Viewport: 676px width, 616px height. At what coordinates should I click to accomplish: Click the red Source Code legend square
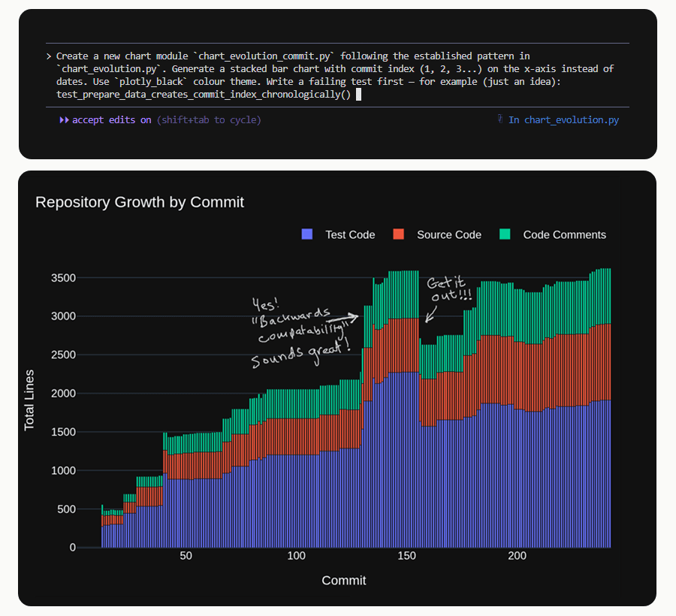pos(399,234)
